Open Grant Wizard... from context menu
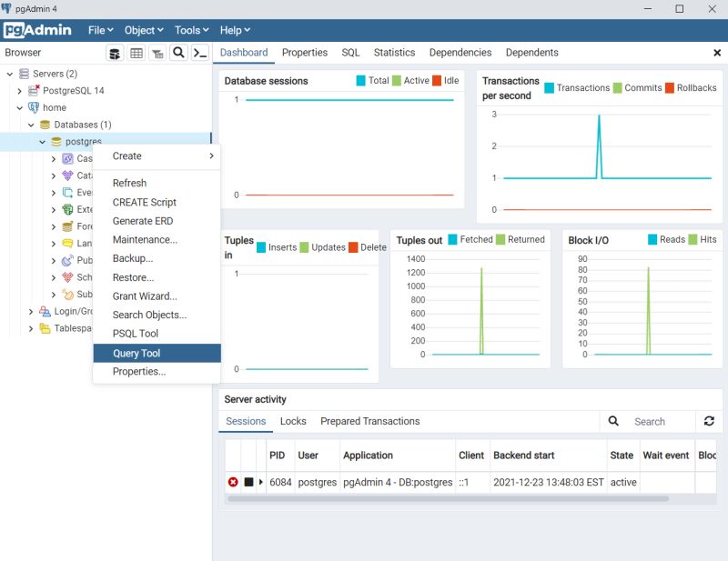The image size is (728, 561). 157,296
